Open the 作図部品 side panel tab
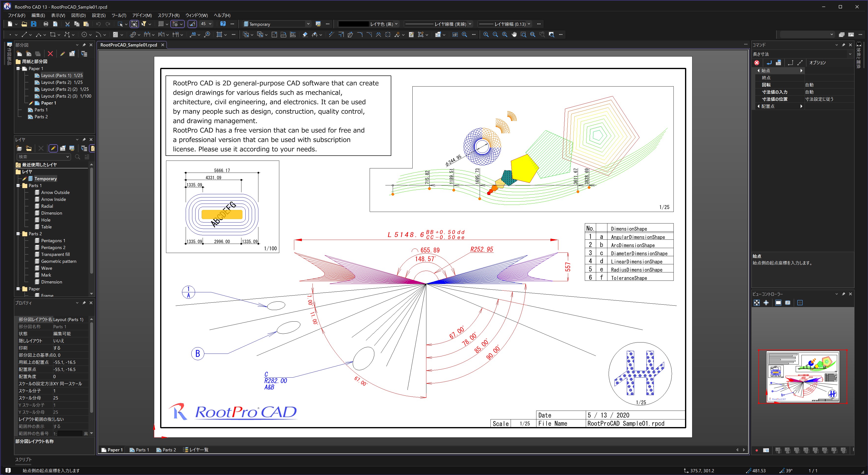Viewport: 868px width, 475px height. point(9,54)
